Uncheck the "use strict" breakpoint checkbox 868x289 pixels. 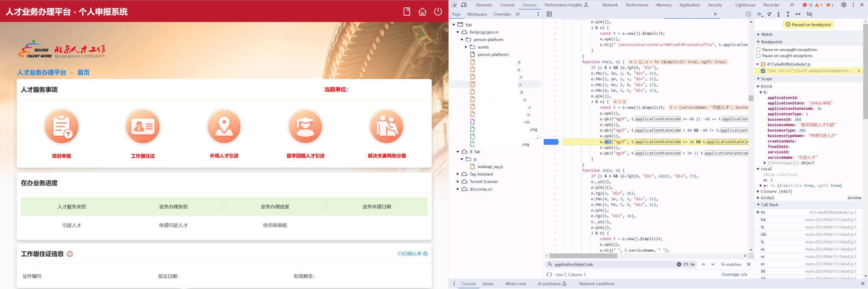[763, 71]
